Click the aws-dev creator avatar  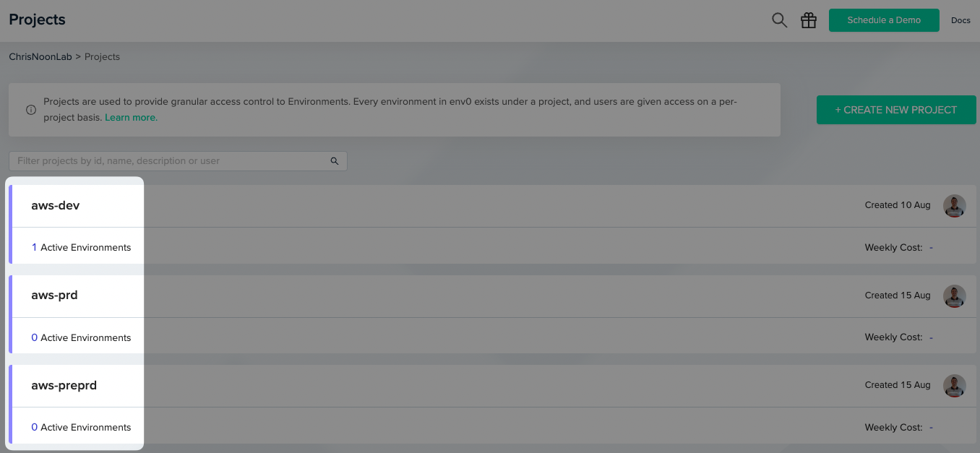click(x=954, y=206)
